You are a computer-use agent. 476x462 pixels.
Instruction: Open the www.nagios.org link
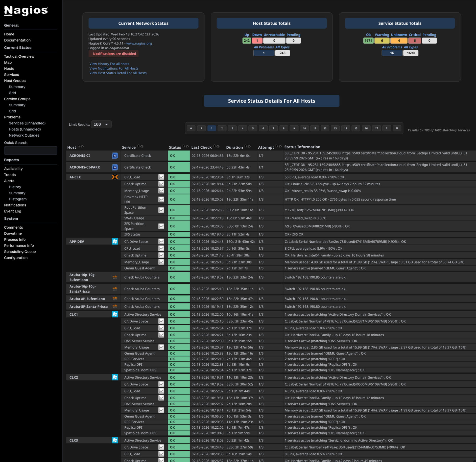[x=139, y=43]
